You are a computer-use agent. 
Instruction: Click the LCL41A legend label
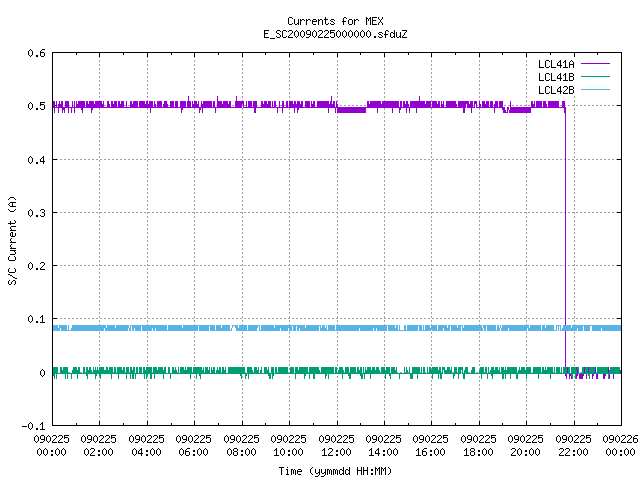(556, 64)
